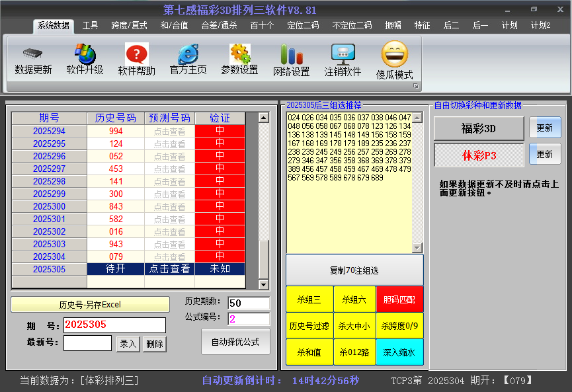Image resolution: width=572 pixels, height=392 pixels.
Task: Open the 跨度/复式 tab
Action: coord(129,26)
